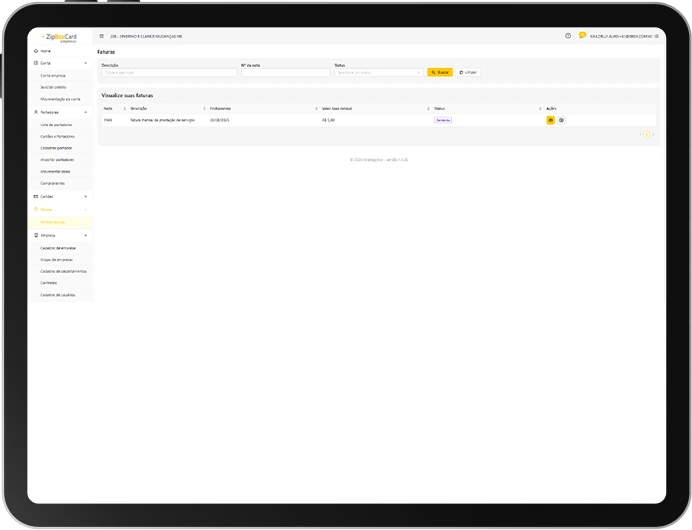Click the Nº da nota input field

pyautogui.click(x=284, y=72)
